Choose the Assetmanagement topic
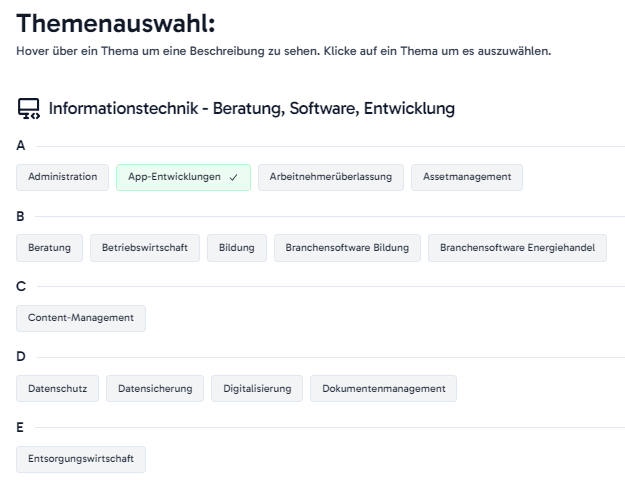 [x=467, y=177]
